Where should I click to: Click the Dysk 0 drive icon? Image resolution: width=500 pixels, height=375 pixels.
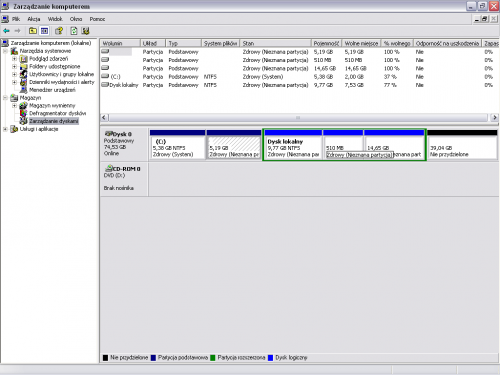point(109,134)
